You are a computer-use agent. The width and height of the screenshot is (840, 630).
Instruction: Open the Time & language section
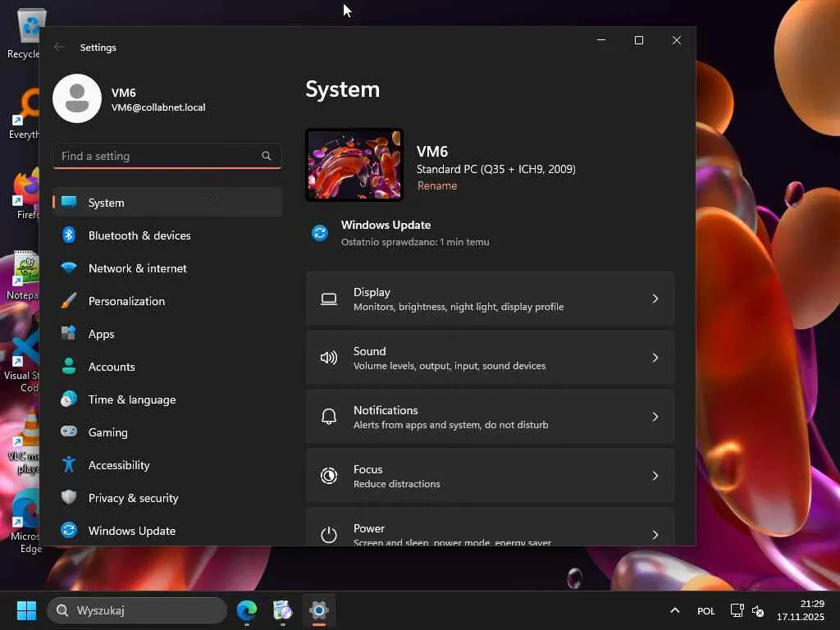[x=167, y=399]
